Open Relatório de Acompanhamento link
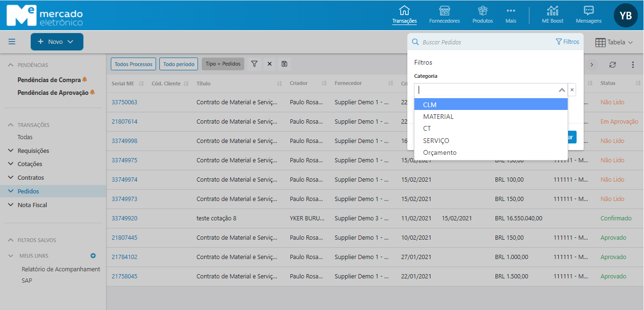The height and width of the screenshot is (310, 644). [x=61, y=269]
